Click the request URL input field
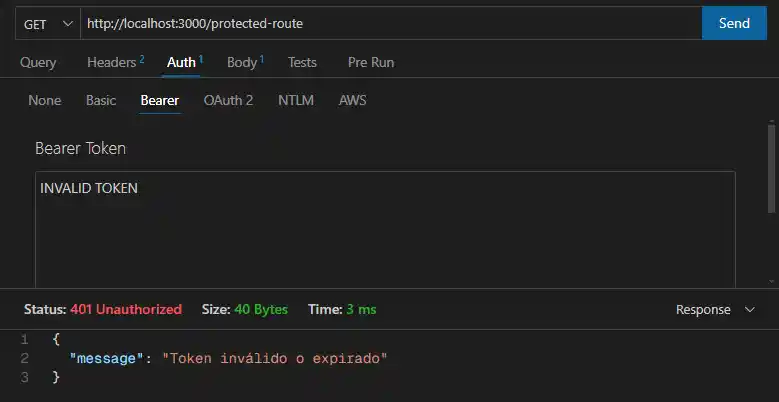 (x=390, y=23)
